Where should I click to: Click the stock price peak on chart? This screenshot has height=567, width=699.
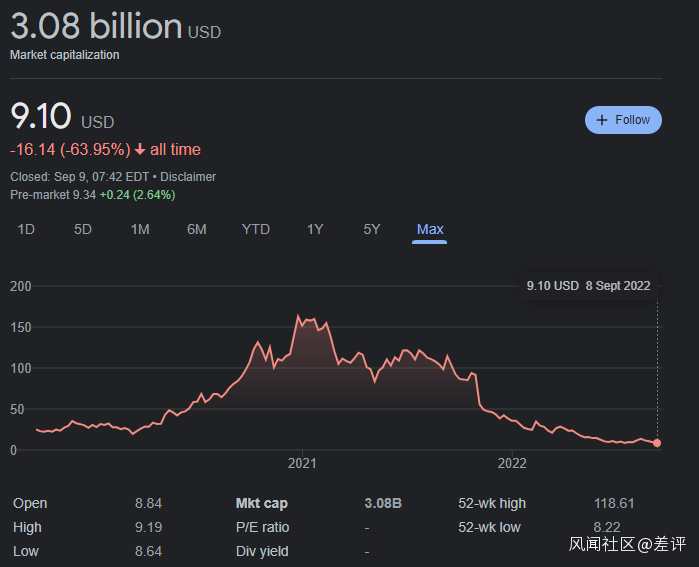(x=299, y=317)
